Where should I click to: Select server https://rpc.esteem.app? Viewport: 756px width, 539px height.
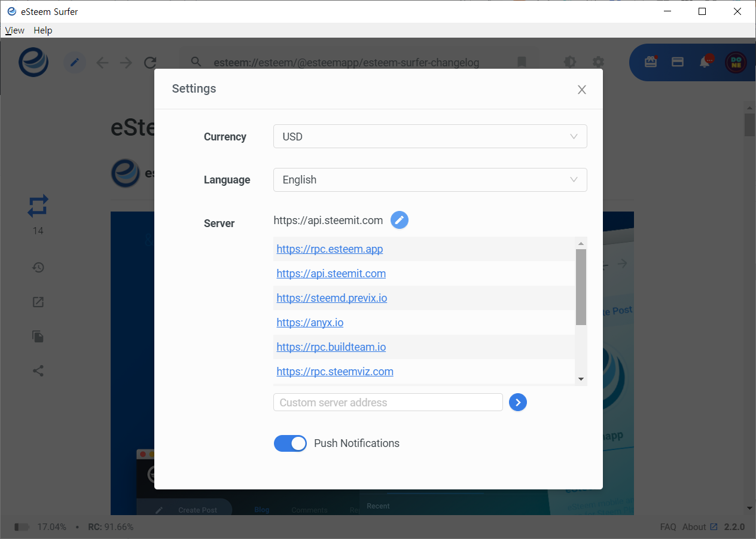[x=330, y=249]
